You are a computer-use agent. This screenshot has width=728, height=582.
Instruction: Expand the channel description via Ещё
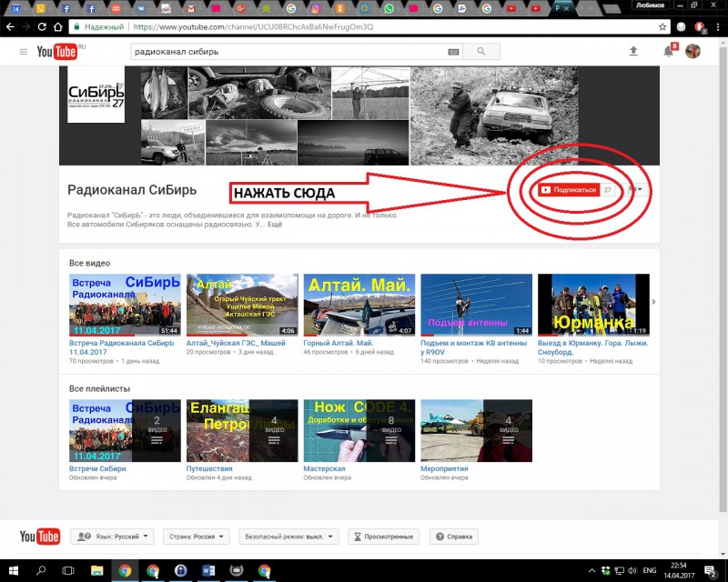coord(275,225)
